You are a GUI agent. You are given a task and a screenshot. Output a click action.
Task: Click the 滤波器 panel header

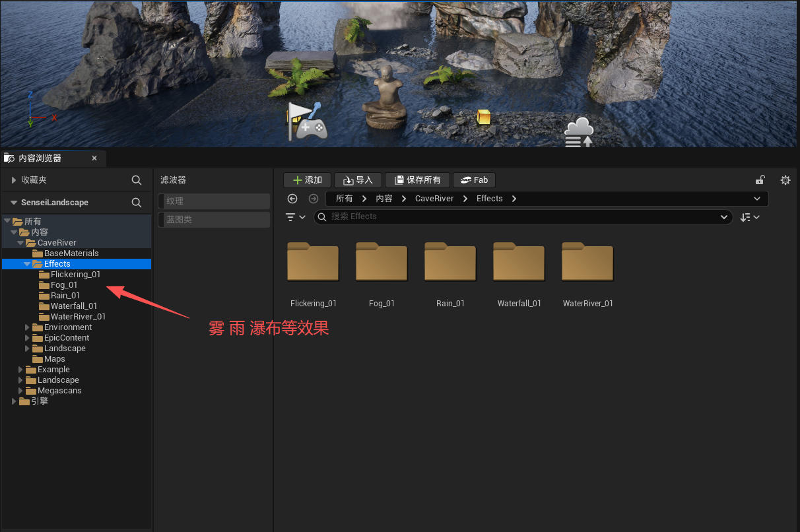point(174,180)
